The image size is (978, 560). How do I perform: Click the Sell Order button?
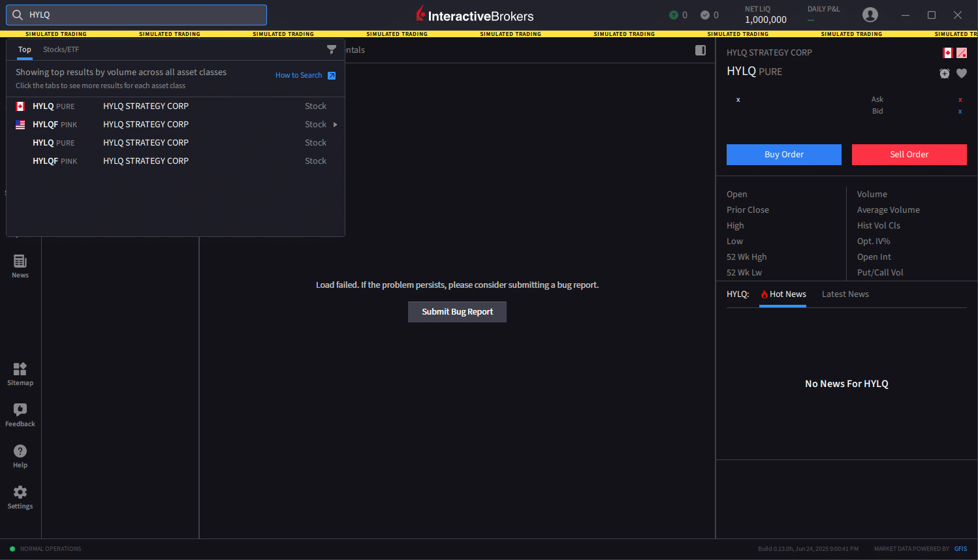tap(909, 155)
